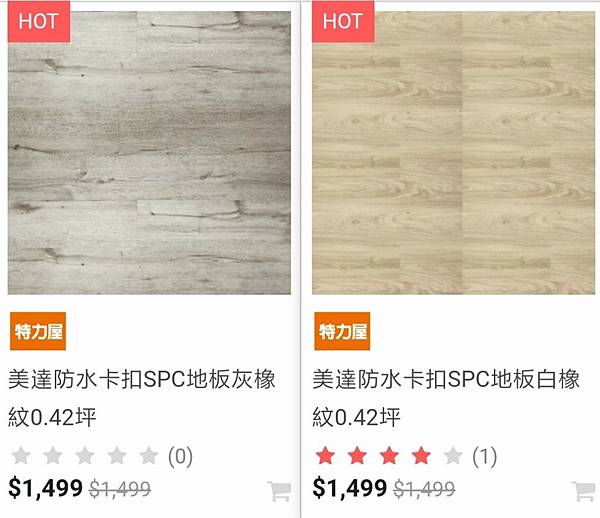Add white oak SPC floor to cart
600x518 pixels.
[x=584, y=492]
